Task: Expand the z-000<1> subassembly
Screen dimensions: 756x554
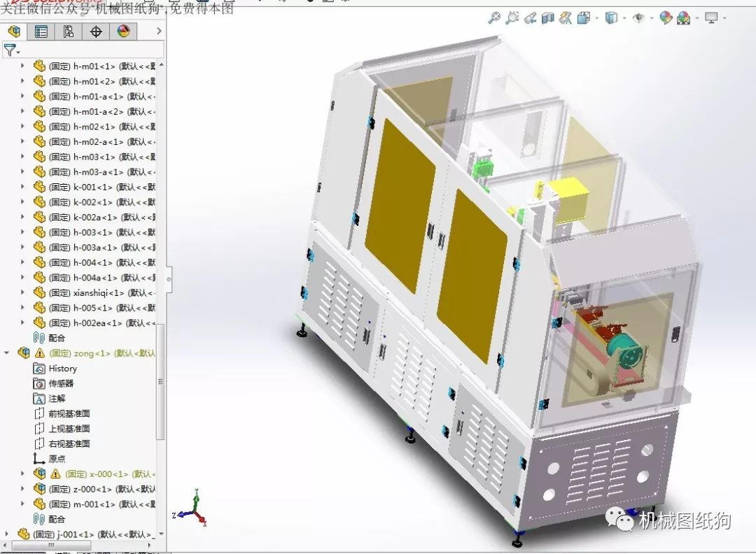Action: click(x=22, y=489)
